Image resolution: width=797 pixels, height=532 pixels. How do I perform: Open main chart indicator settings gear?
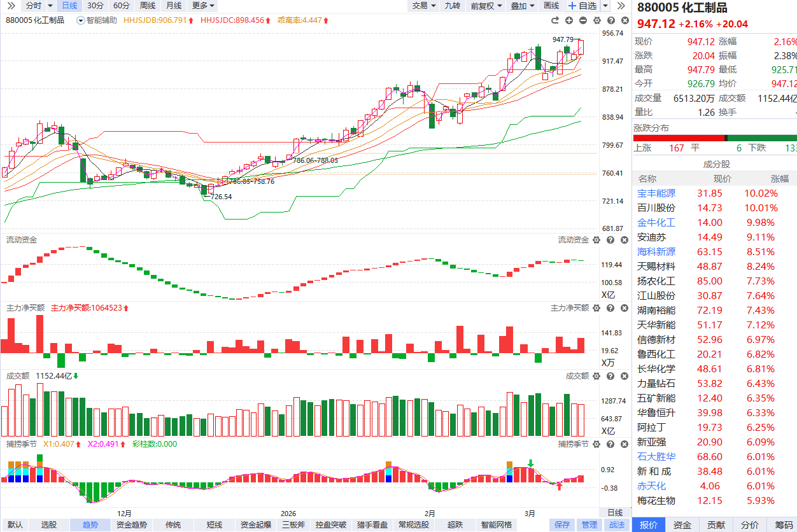pyautogui.click(x=596, y=21)
